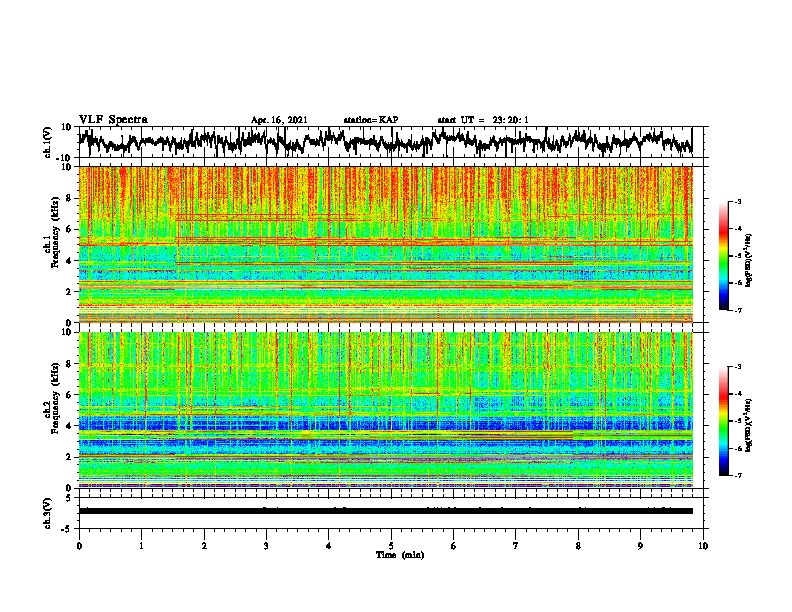Click the ch.2 spectrogram "6" kHz tick label
Screen dimensions: 792x612
click(x=69, y=395)
